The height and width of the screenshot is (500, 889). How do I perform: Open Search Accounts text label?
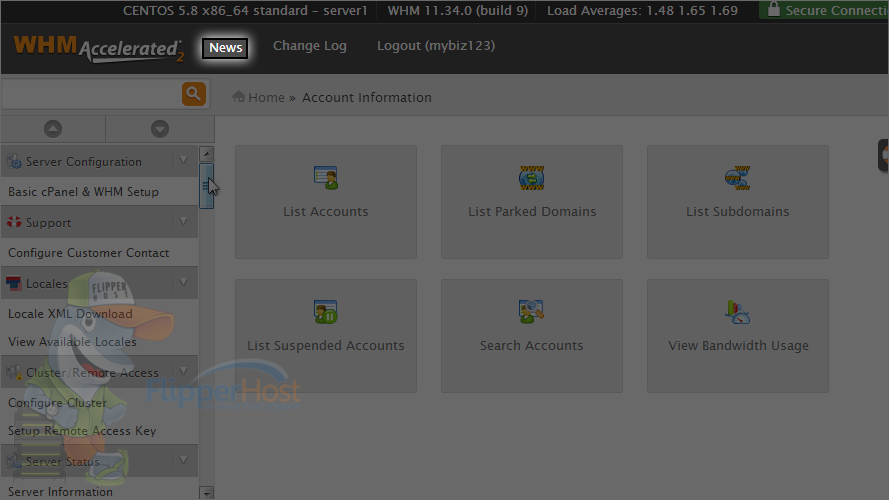click(532, 345)
